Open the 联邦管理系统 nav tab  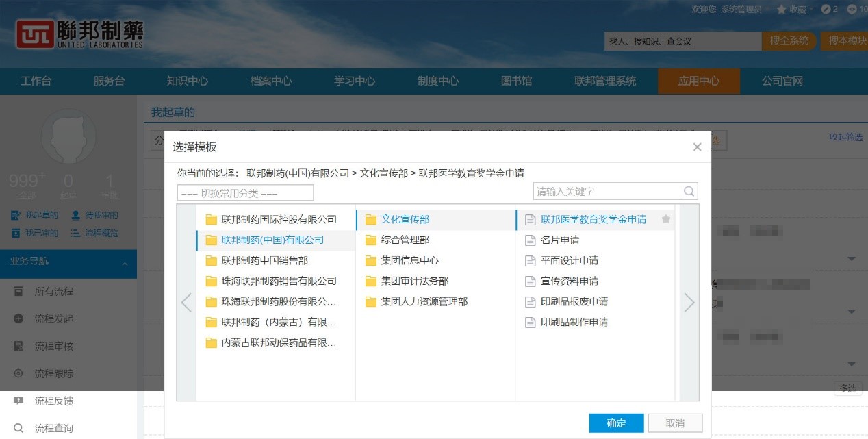[605, 81]
